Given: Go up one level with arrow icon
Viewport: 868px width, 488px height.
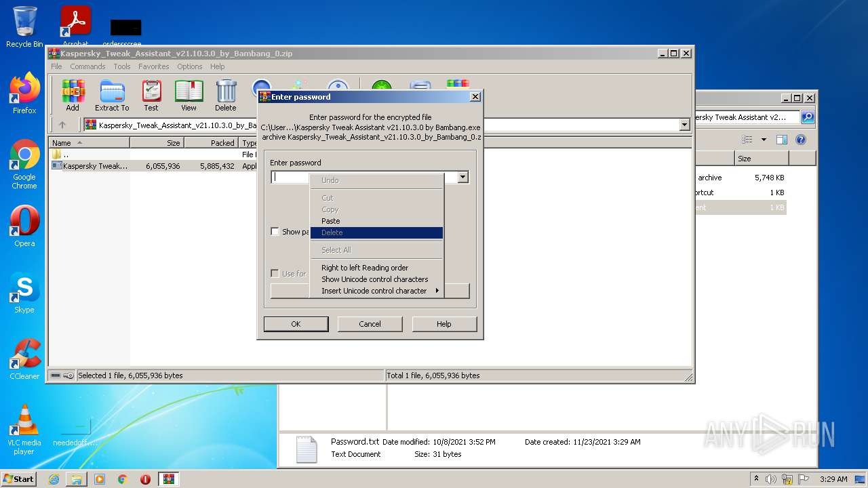Looking at the screenshot, I should coord(62,125).
